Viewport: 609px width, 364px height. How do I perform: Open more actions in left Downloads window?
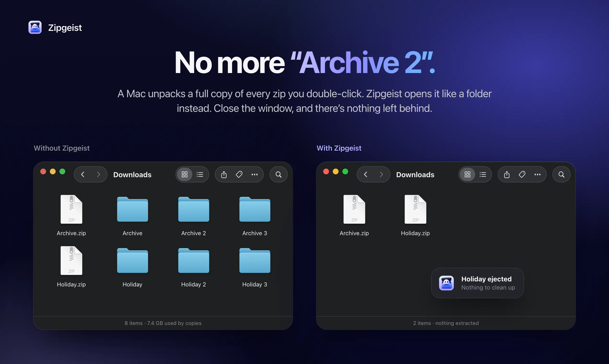point(254,174)
